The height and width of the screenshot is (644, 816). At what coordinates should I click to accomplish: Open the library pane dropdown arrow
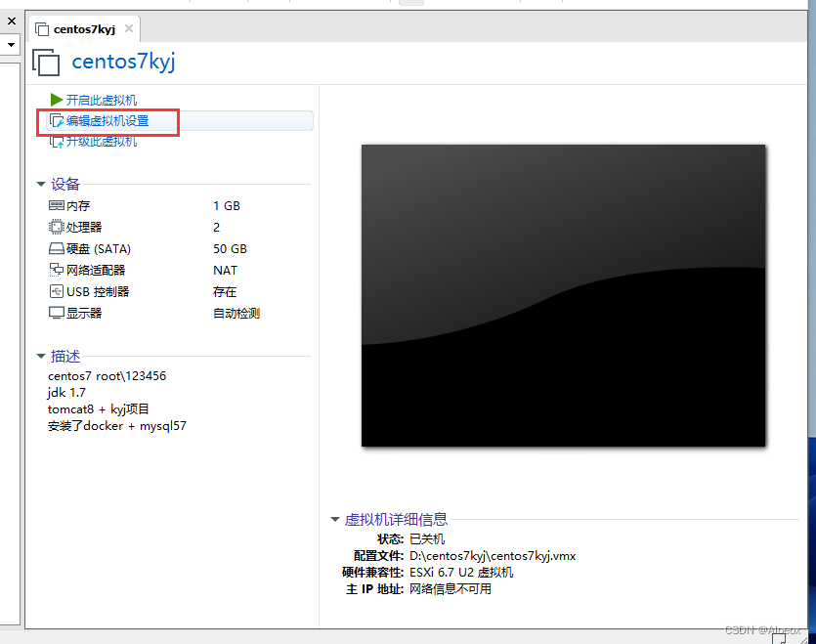(11, 45)
